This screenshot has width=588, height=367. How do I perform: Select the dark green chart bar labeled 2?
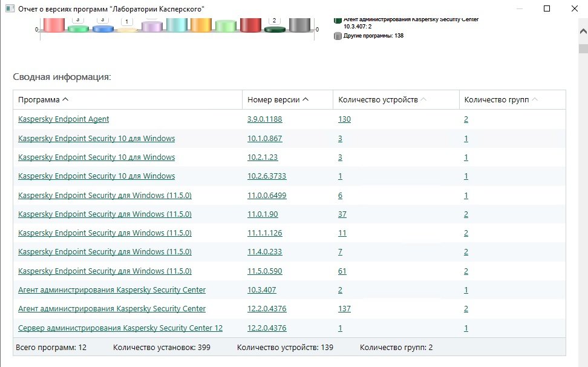275,28
